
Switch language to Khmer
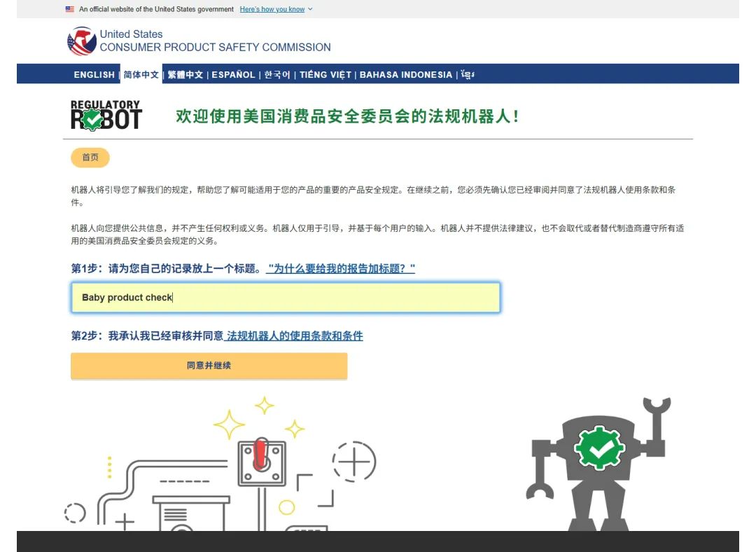(467, 75)
